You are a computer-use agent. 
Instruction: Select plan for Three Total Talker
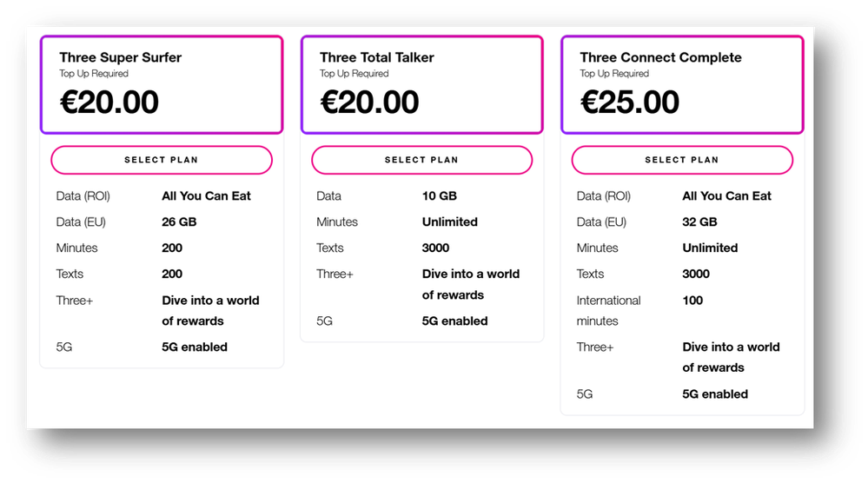pyautogui.click(x=421, y=160)
